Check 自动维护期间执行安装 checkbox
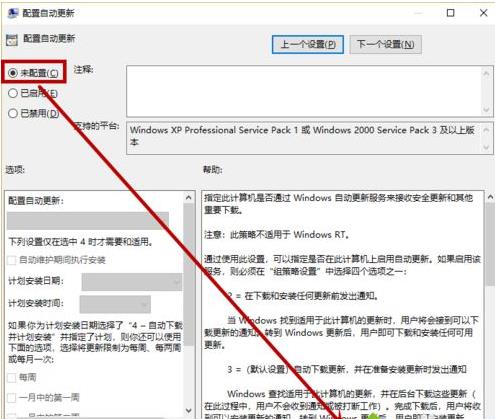Viewport: 495px width, 419px height. 12,260
